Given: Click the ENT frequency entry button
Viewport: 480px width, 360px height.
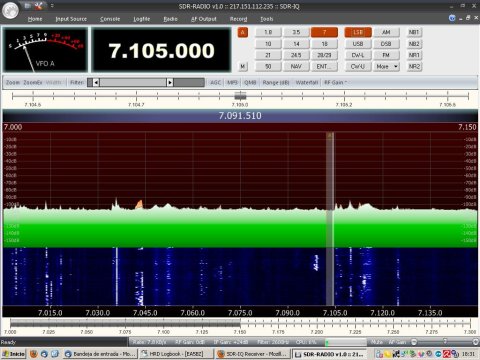Looking at the screenshot, I should click(x=324, y=66).
